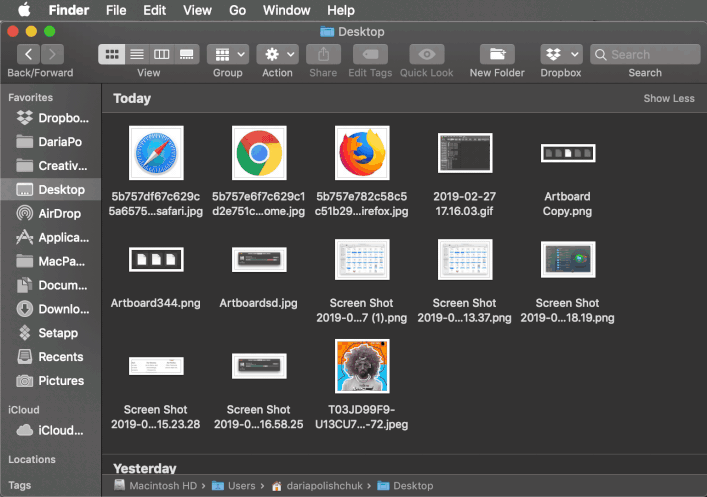Open iCloud Drive in the sidebar
Image resolution: width=707 pixels, height=497 pixels.
click(50, 431)
